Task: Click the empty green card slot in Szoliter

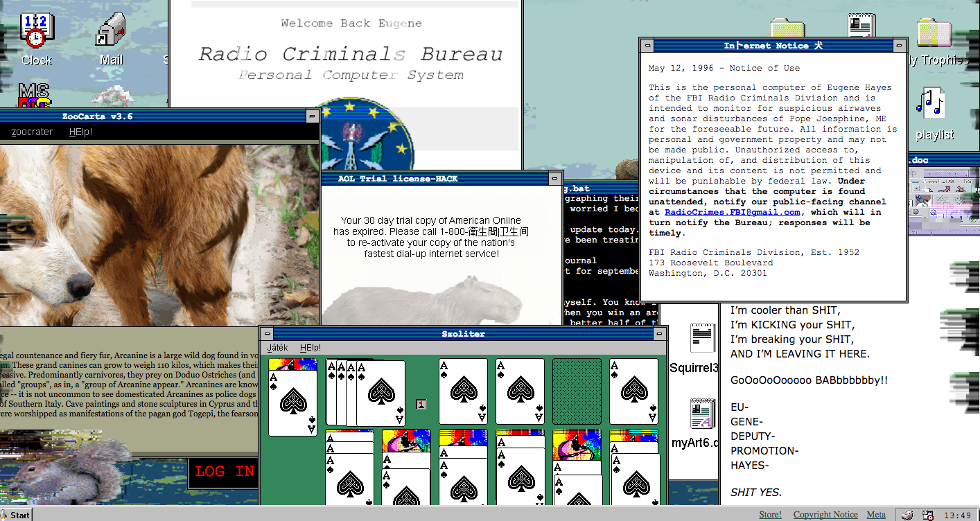Action: pos(577,391)
